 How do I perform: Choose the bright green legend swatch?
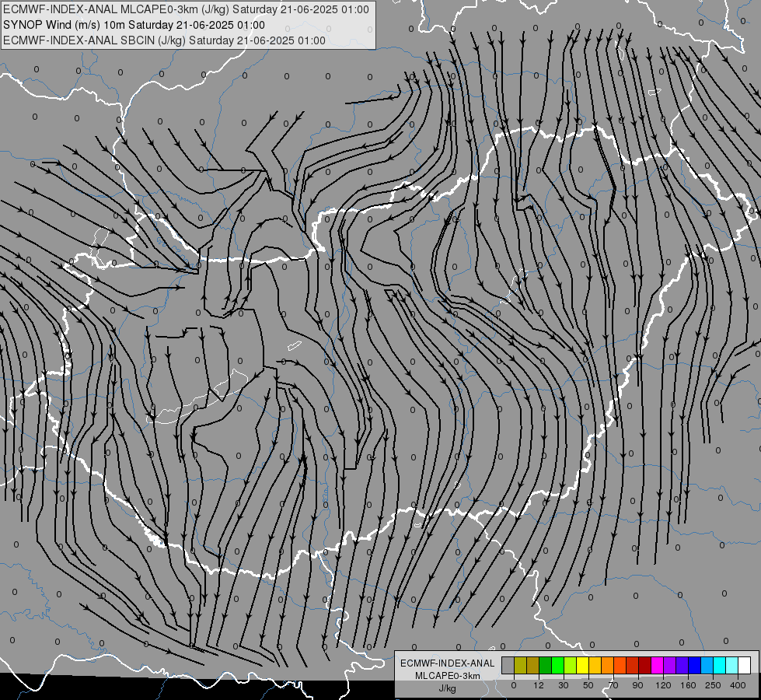pos(557,665)
